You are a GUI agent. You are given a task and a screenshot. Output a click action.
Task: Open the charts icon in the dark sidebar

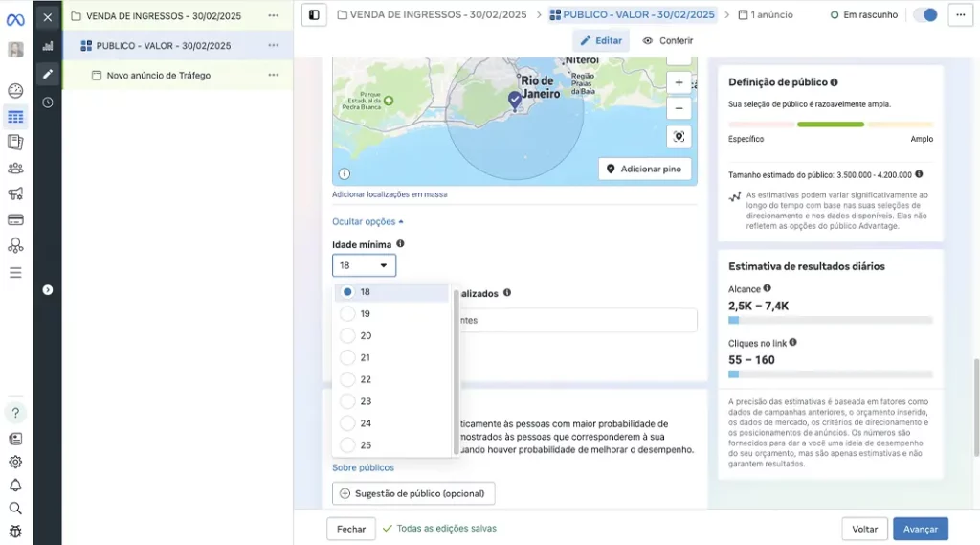tap(48, 46)
